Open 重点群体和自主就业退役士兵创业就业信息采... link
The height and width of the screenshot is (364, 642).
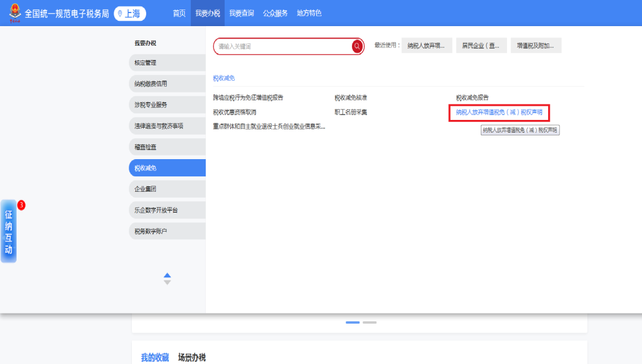coord(269,126)
